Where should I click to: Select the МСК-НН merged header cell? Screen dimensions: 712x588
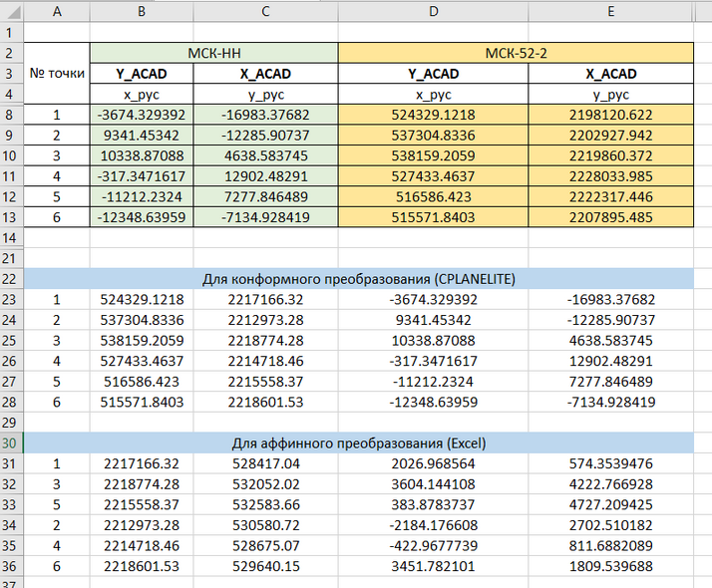214,53
